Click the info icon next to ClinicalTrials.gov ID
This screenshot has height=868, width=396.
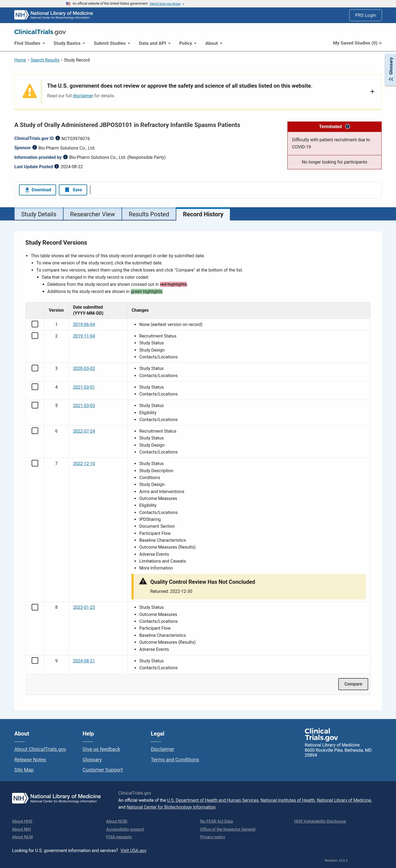(x=58, y=138)
